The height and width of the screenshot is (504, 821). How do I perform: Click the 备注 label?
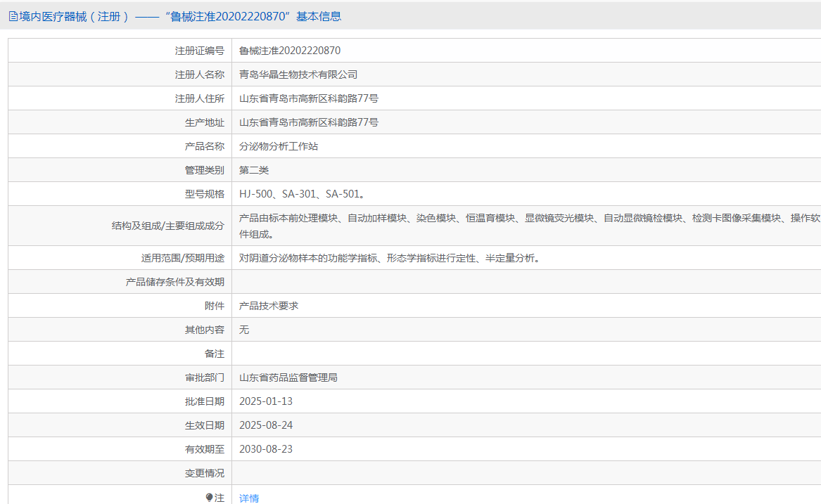214,354
